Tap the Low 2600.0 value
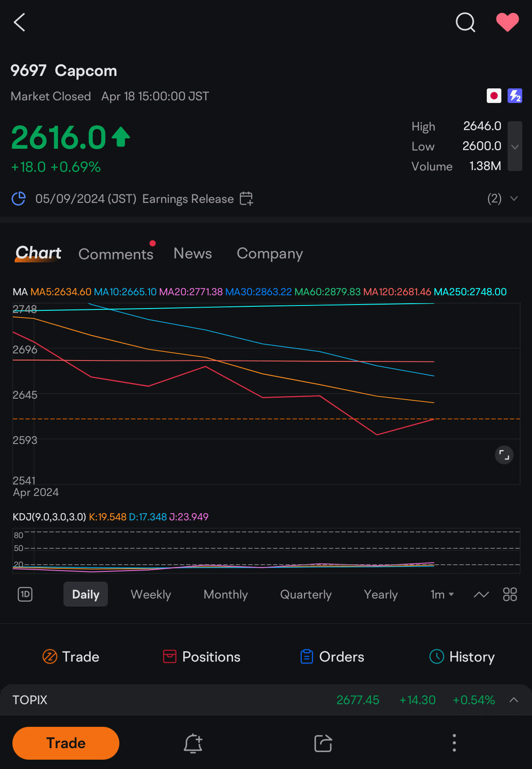This screenshot has width=532, height=769. (x=481, y=146)
